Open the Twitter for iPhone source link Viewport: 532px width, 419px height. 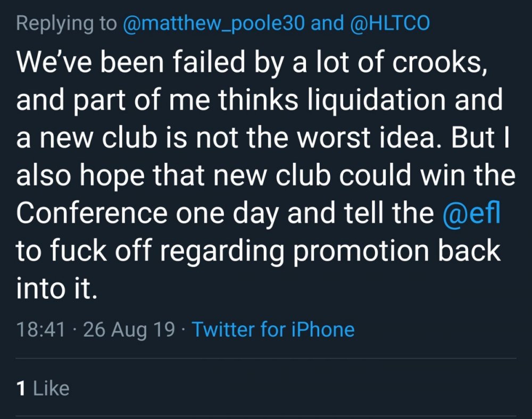tap(273, 329)
